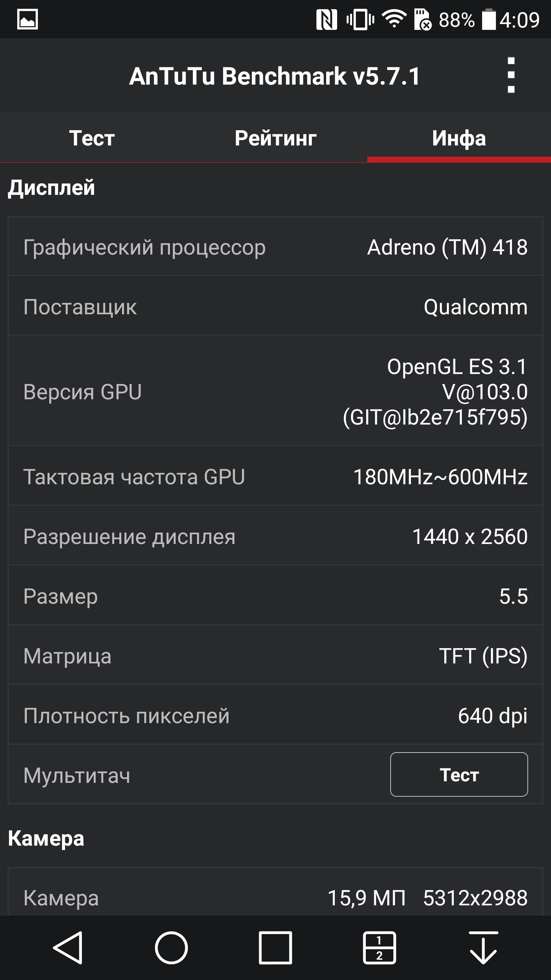Tap the dual window split-screen icon
The height and width of the screenshot is (980, 551).
pos(379,948)
